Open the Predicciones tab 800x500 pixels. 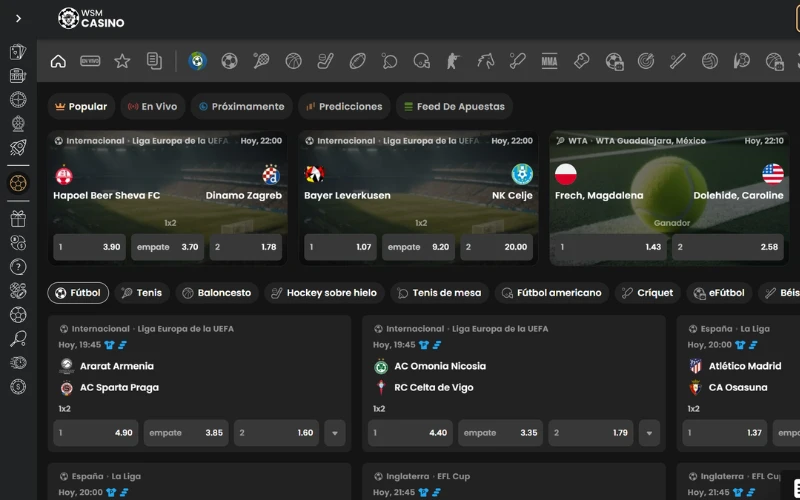344,106
